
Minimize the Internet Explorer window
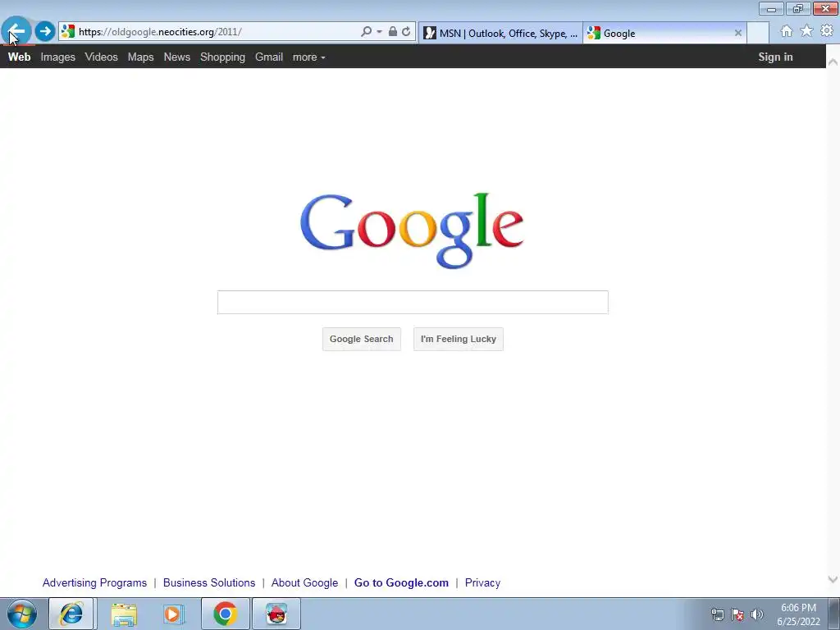[x=771, y=8]
